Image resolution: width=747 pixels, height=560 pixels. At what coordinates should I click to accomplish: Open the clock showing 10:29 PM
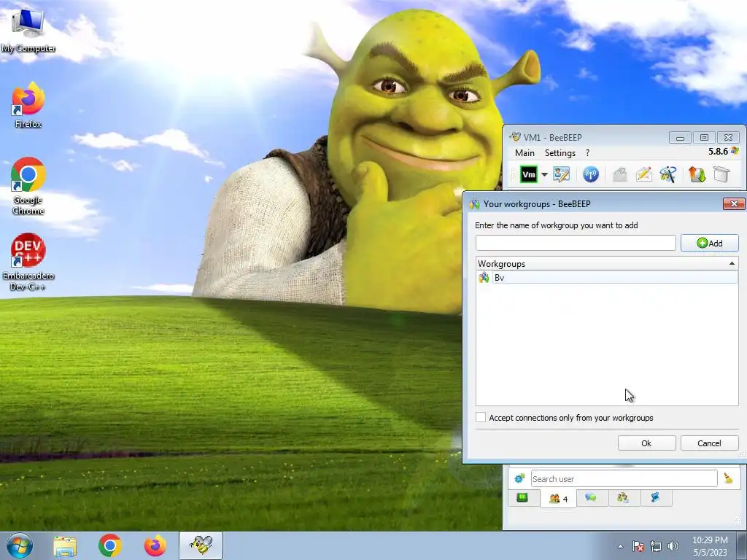pos(710,546)
